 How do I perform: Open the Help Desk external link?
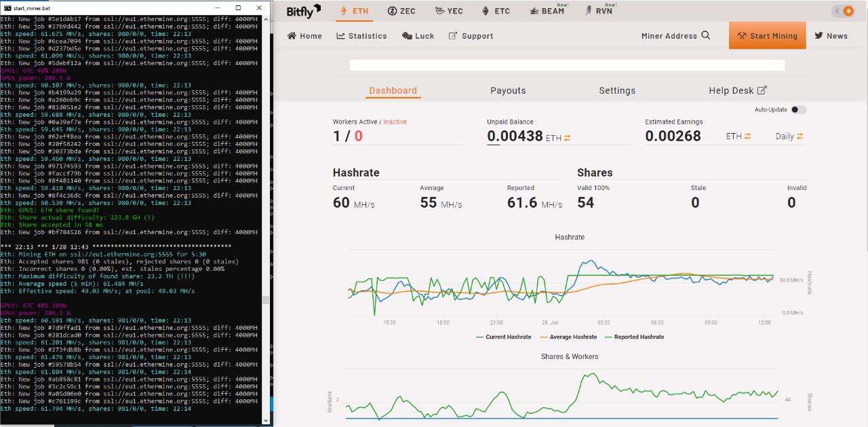point(738,91)
